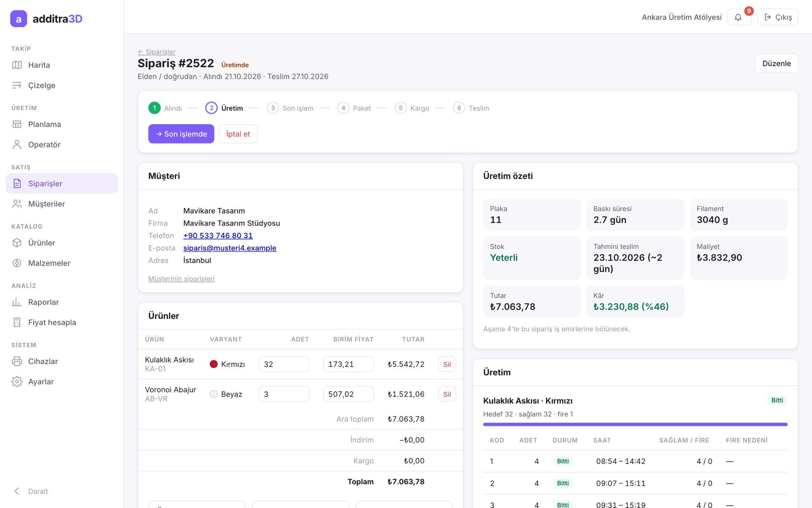The height and width of the screenshot is (508, 812).
Task: Click the 08:54 – 14:42 time cell
Action: 621,461
